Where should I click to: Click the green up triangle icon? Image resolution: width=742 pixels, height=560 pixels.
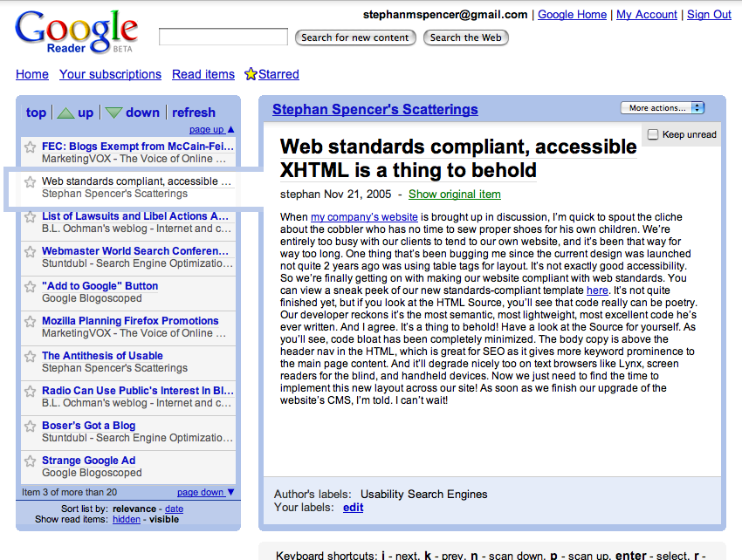(65, 113)
